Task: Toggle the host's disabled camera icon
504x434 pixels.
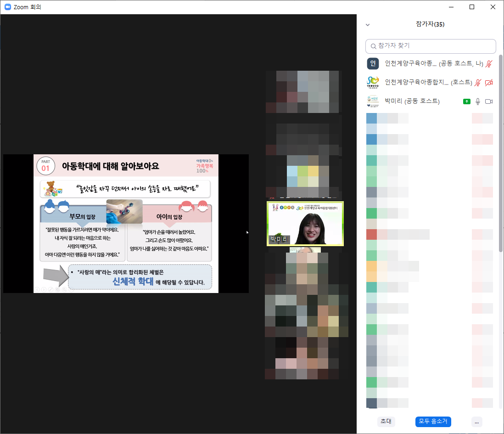Action: coord(489,83)
